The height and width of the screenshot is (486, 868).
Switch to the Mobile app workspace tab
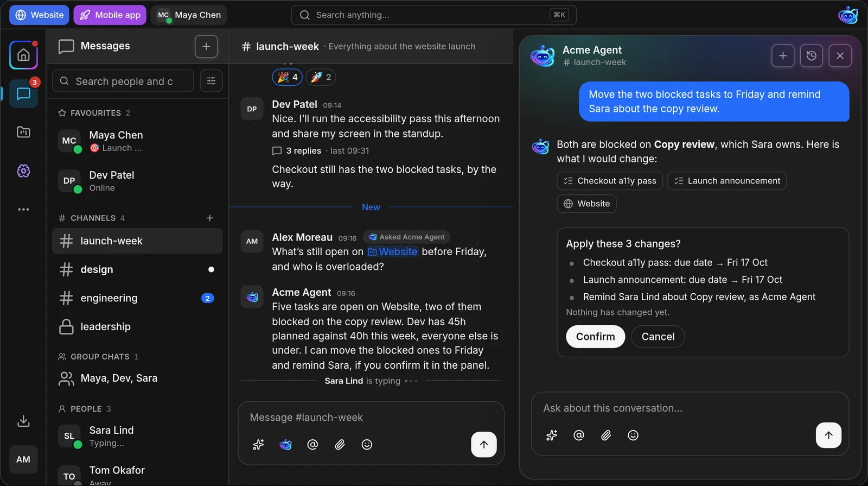(110, 15)
